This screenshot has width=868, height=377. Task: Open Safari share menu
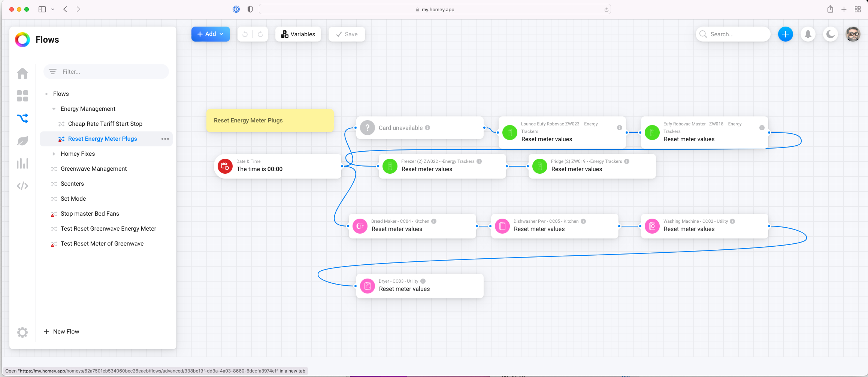tap(830, 9)
